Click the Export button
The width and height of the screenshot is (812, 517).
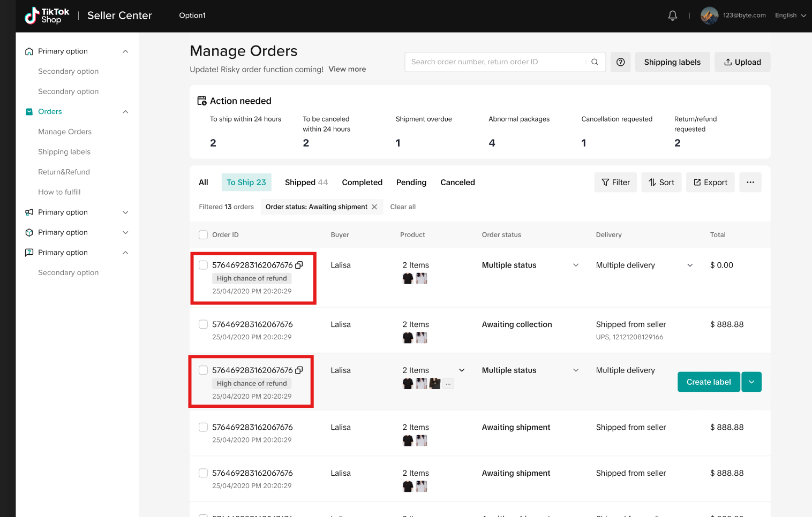pyautogui.click(x=710, y=183)
